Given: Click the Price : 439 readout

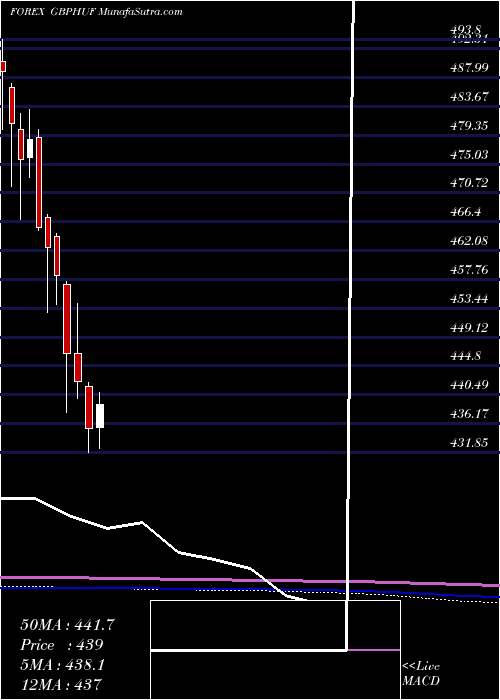Looking at the screenshot, I should click(62, 645).
